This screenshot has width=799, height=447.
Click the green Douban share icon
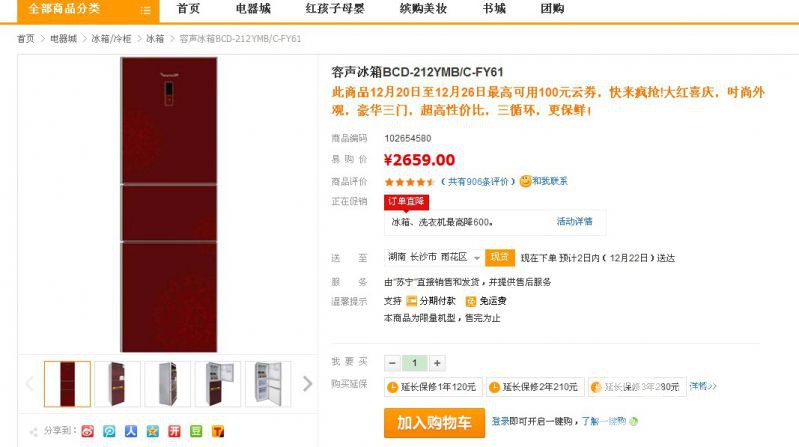pos(196,431)
